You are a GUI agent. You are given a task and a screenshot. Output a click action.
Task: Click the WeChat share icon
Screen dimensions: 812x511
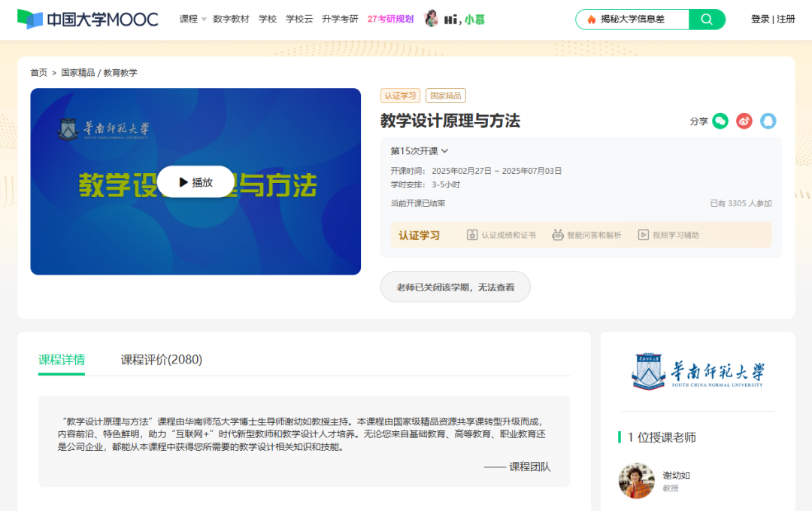(719, 120)
